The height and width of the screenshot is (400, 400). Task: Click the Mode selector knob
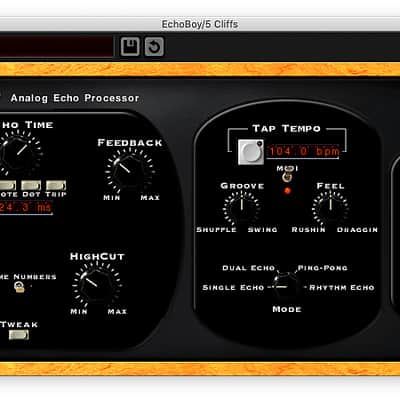pyautogui.click(x=285, y=285)
